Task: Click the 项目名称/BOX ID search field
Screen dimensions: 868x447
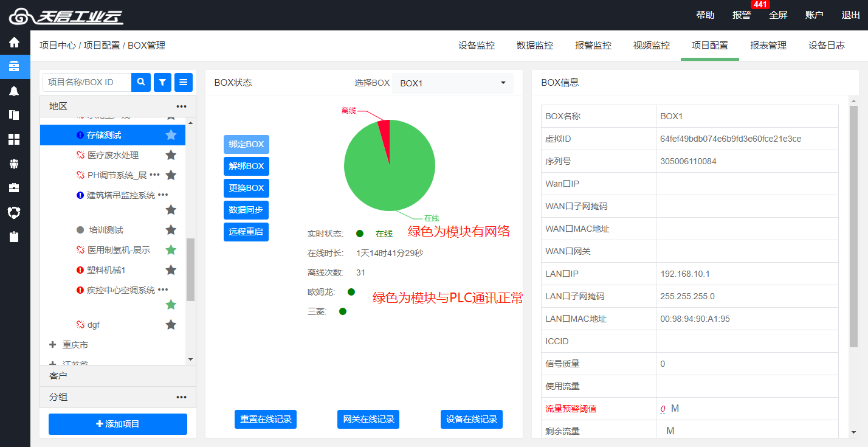Action: pyautogui.click(x=87, y=82)
